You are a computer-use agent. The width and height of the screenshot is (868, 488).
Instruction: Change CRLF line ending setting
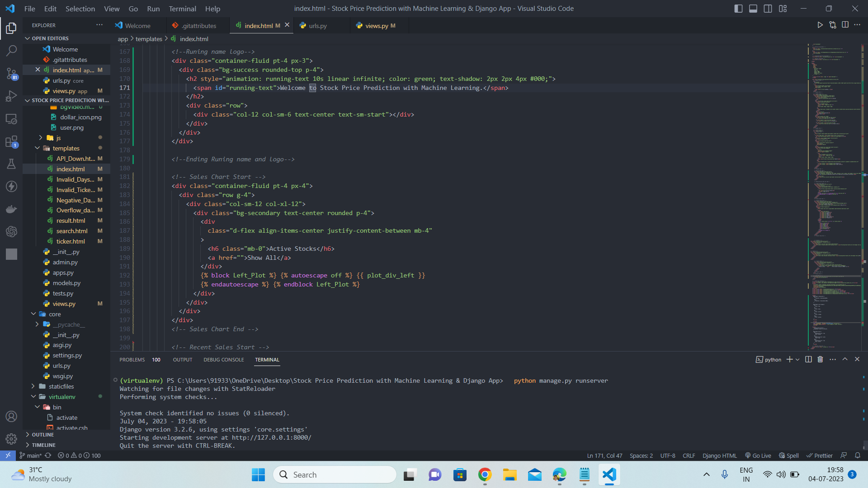[x=689, y=455]
